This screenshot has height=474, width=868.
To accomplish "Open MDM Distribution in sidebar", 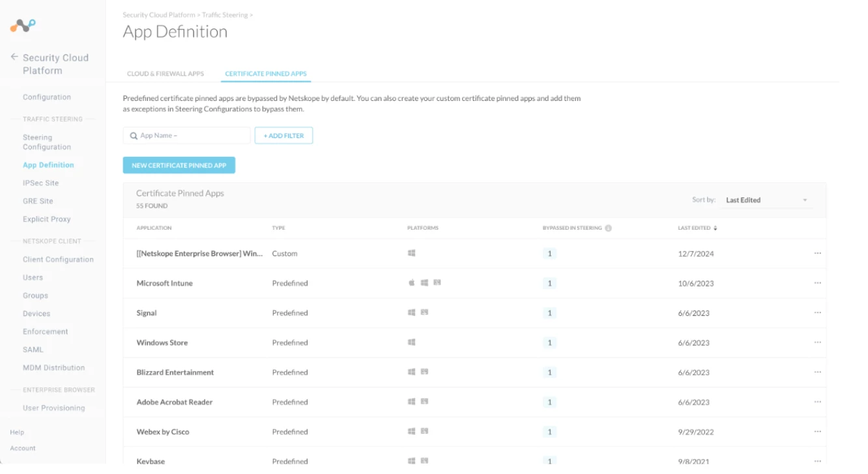I will point(53,368).
